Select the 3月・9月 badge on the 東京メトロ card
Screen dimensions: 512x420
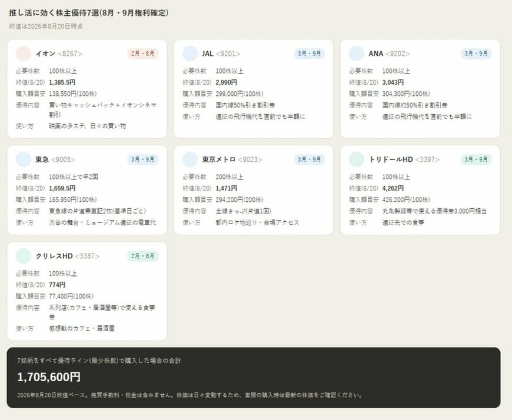[309, 159]
